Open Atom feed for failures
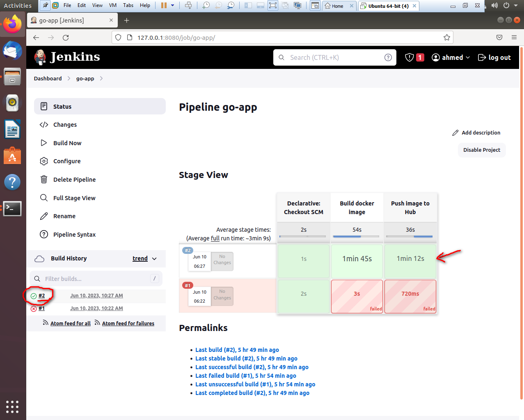The height and width of the screenshot is (420, 524). tap(128, 323)
